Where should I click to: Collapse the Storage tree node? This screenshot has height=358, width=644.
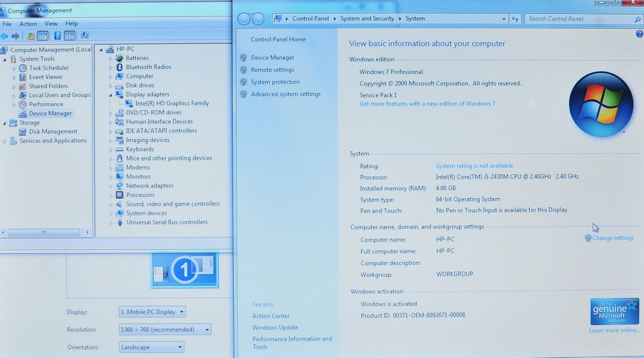[x=5, y=123]
